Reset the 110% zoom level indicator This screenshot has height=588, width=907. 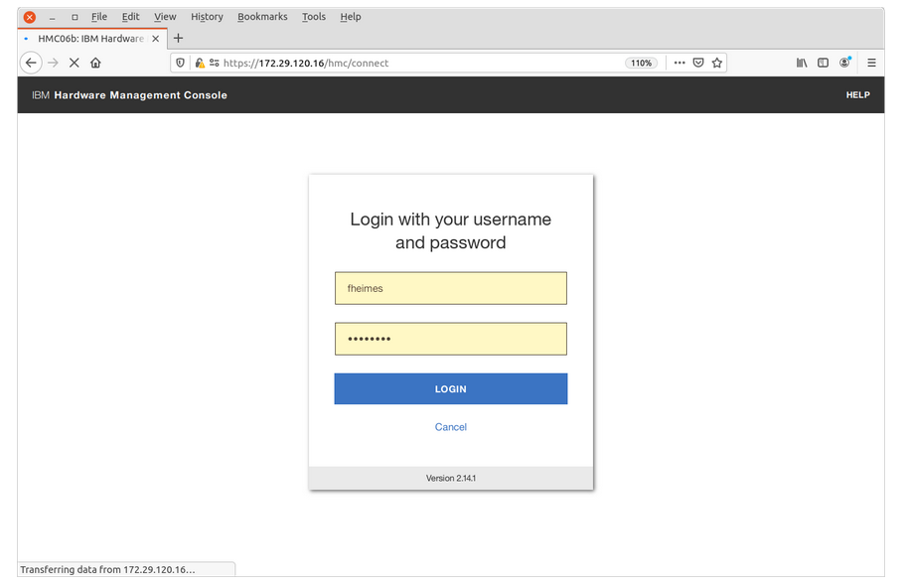point(641,63)
